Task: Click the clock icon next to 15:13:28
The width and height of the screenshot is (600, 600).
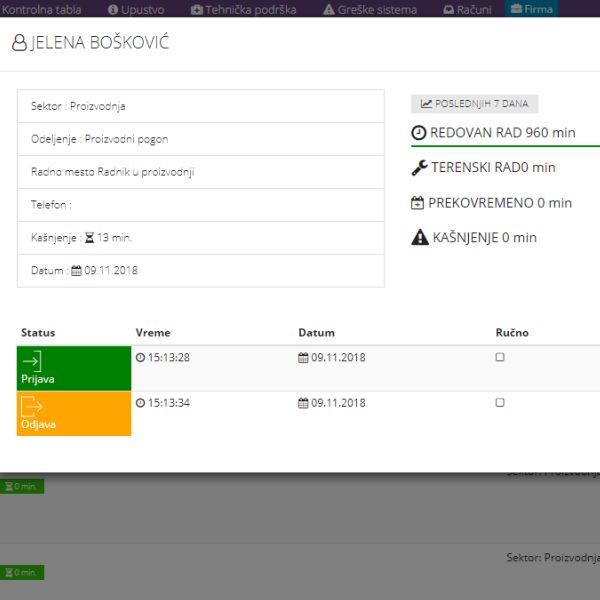Action: tap(140, 357)
